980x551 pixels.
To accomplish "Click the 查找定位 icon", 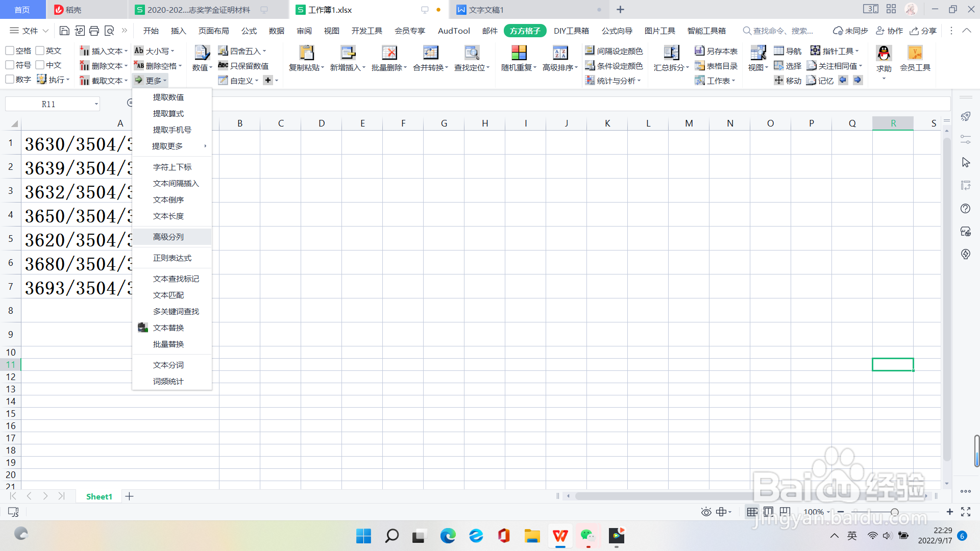I will tap(472, 53).
